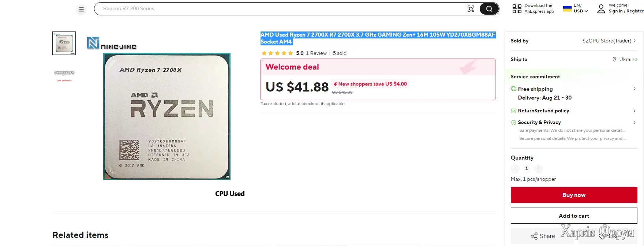Select the first Ryzen CPU thumbnail
This screenshot has width=644, height=246.
tap(64, 43)
